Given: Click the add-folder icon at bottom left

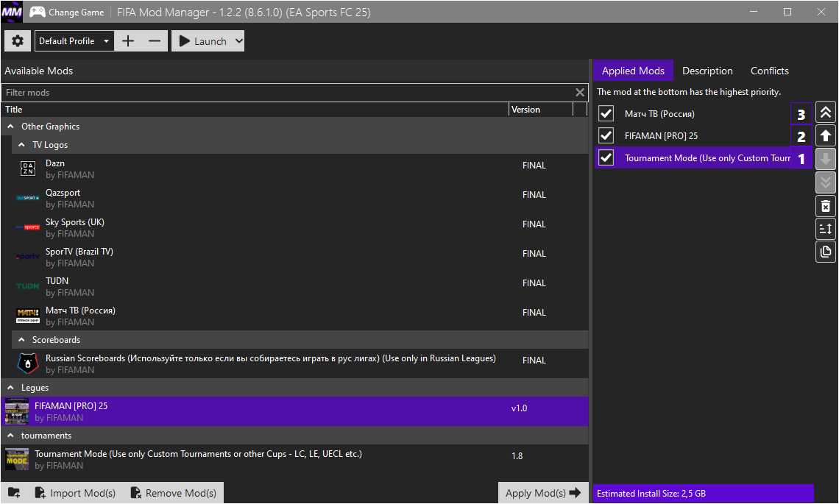Looking at the screenshot, I should [x=14, y=493].
